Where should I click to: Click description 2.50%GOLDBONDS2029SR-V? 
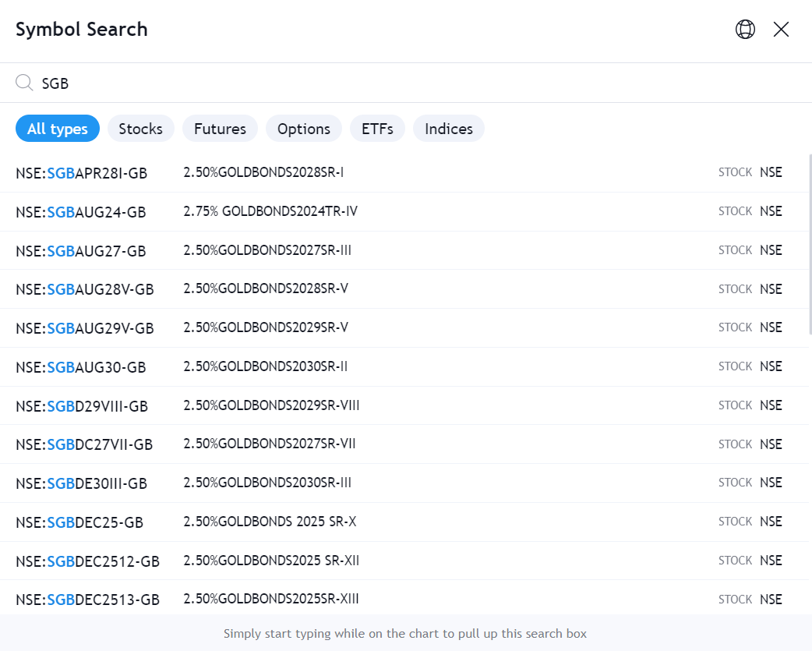[x=266, y=327]
